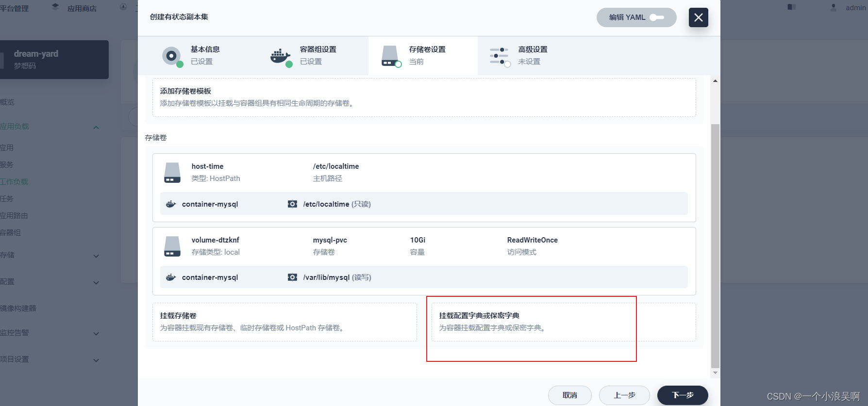Viewport: 868px width, 406px height.
Task: Close the 创建有状态副本集 dialog
Action: [698, 17]
